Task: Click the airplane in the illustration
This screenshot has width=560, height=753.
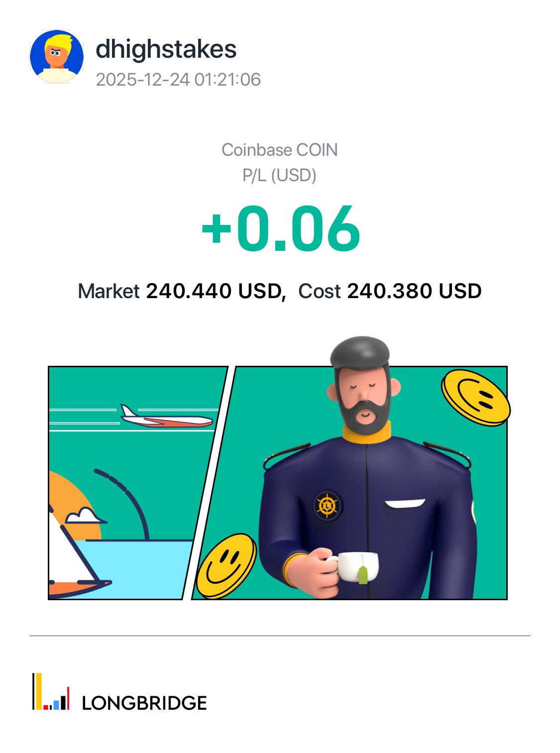Action: (166, 418)
